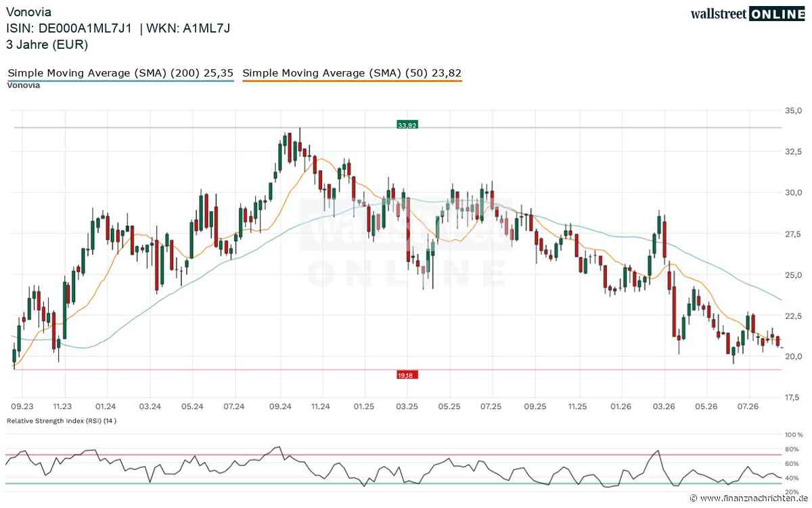Click the 35,0 price axis label
This screenshot has height=508, width=812.
coord(793,110)
